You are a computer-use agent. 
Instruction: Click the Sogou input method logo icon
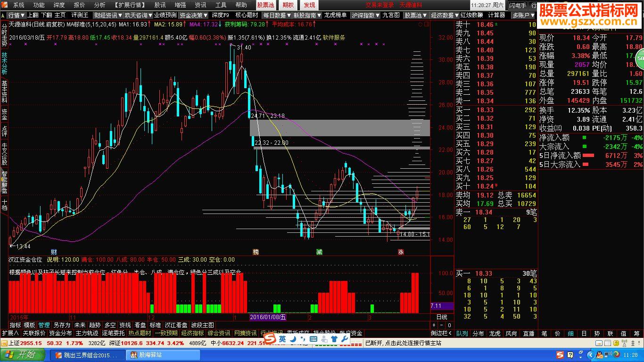(270, 339)
